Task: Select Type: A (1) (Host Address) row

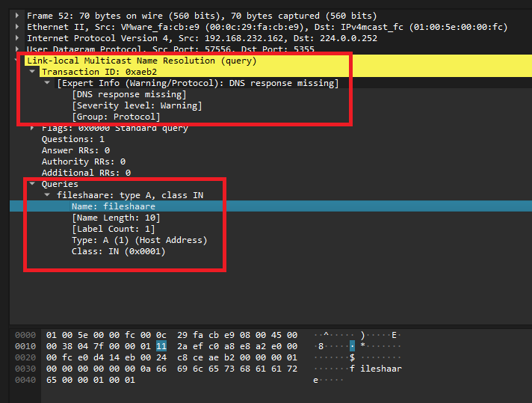Action: tap(139, 240)
